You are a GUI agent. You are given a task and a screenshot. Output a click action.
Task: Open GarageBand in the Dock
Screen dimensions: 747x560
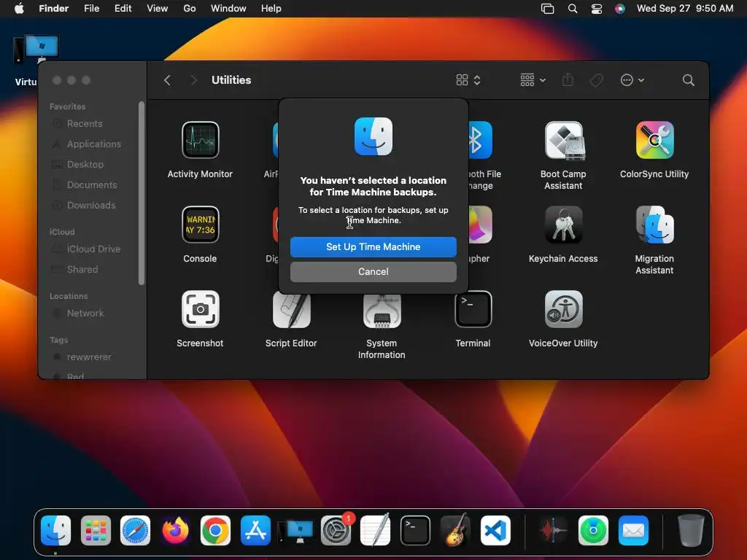pyautogui.click(x=455, y=531)
